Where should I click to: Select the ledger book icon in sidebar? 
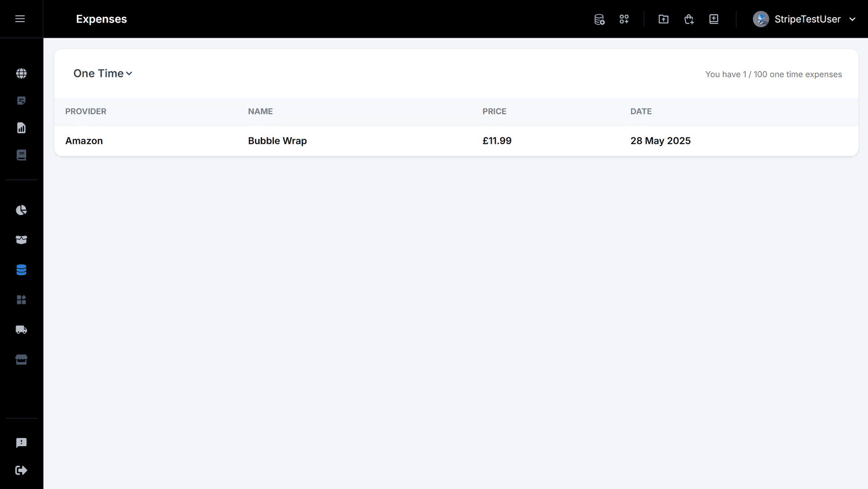(x=21, y=155)
